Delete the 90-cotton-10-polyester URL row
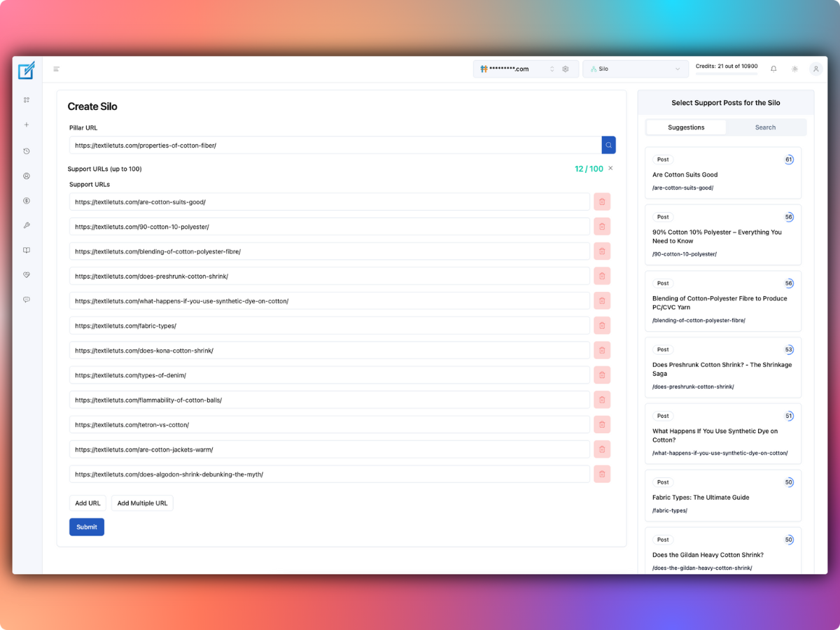Screen dimensions: 840x630 coord(602,227)
